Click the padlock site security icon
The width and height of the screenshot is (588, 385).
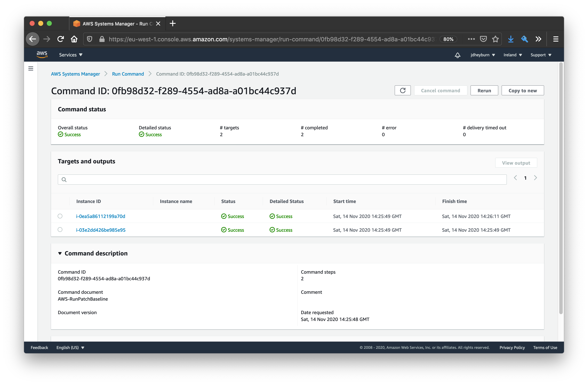[102, 39]
